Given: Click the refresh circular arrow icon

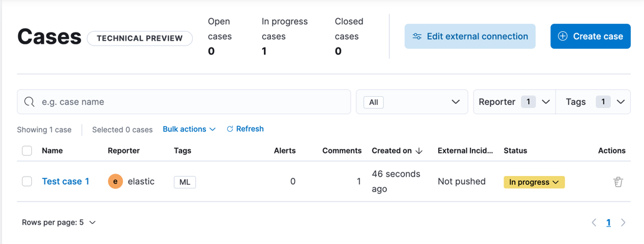Looking at the screenshot, I should pos(230,129).
